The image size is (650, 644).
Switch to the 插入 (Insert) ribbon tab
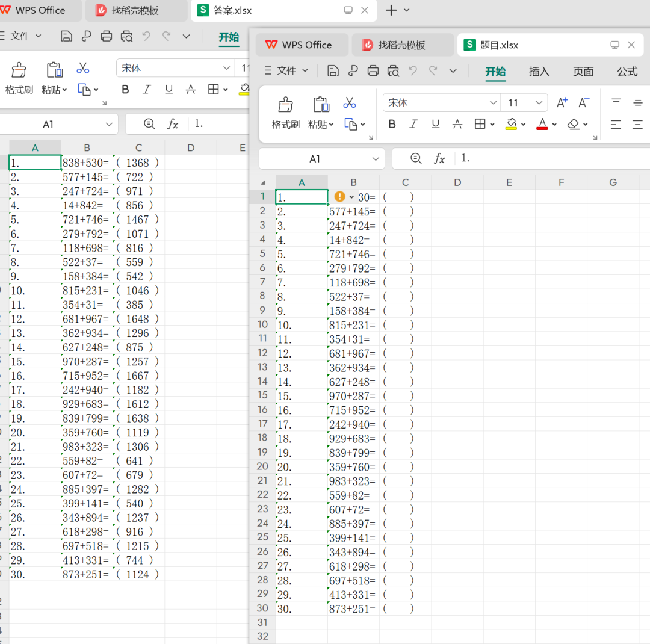[x=539, y=71]
